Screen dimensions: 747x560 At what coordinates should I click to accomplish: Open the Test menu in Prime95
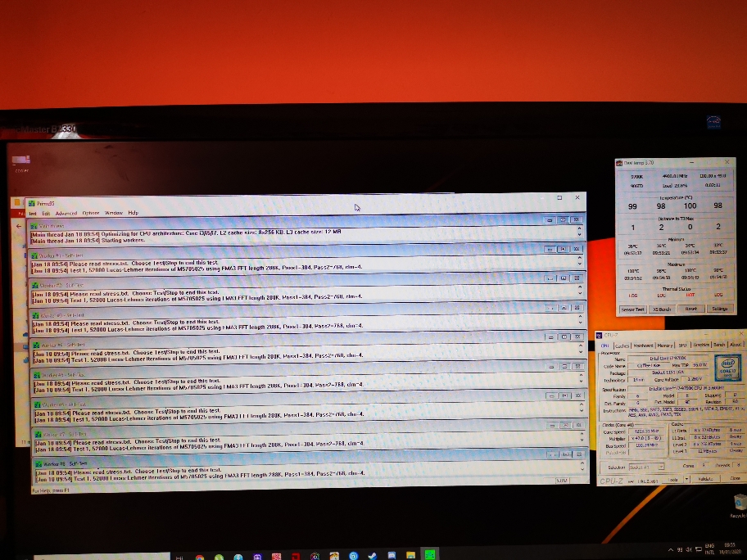click(33, 214)
